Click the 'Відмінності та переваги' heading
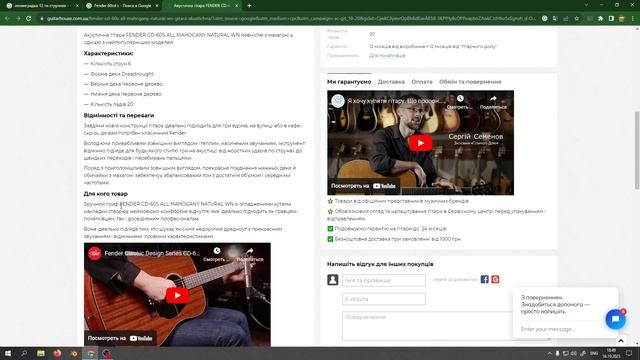640x360 pixels. click(x=119, y=116)
